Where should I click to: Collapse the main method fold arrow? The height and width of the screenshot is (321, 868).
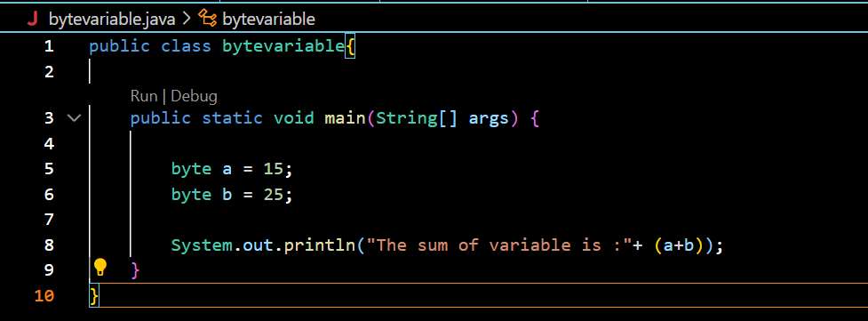click(x=74, y=118)
